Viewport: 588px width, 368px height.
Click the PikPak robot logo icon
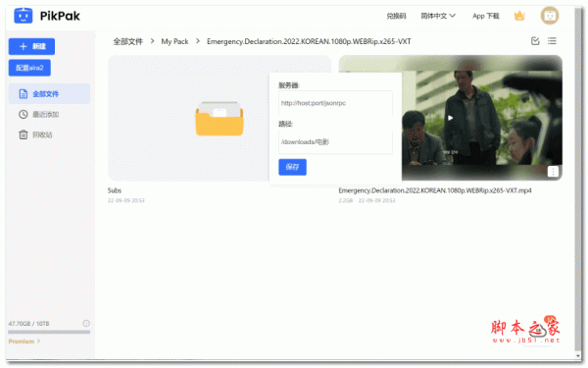point(24,16)
